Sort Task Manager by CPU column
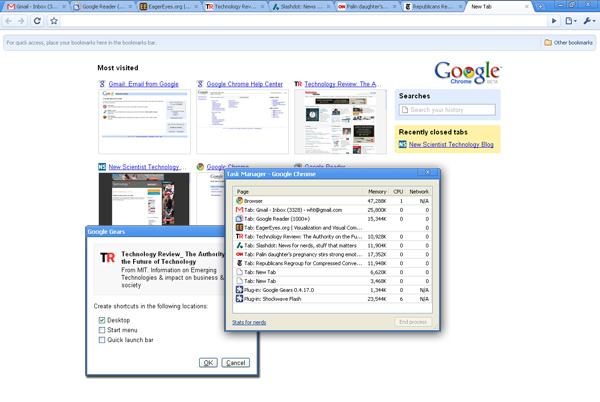Viewport: 600px width, 402px height. [x=398, y=191]
